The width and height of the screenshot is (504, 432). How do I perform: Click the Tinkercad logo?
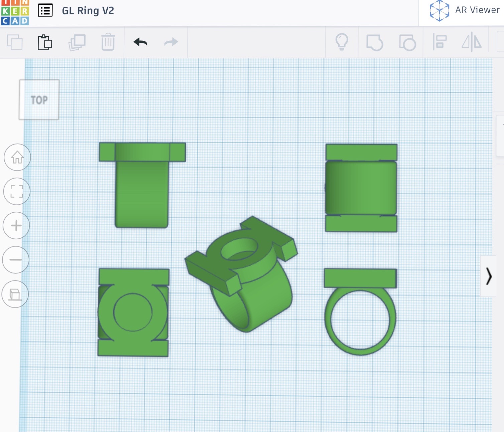pyautogui.click(x=15, y=13)
